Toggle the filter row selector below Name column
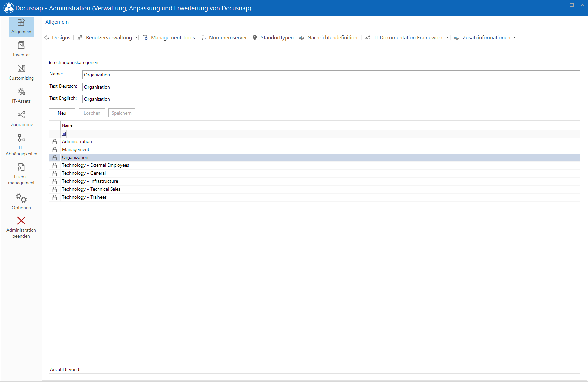 coord(64,134)
